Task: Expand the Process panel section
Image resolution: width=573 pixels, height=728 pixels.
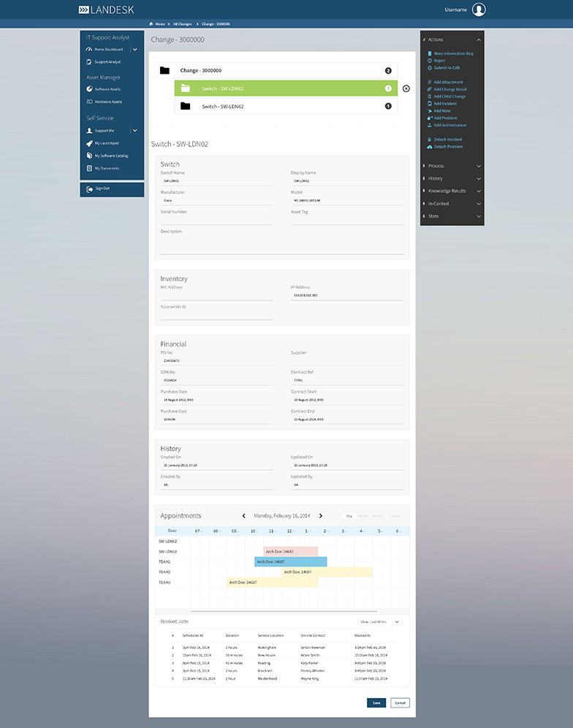Action: pos(452,166)
